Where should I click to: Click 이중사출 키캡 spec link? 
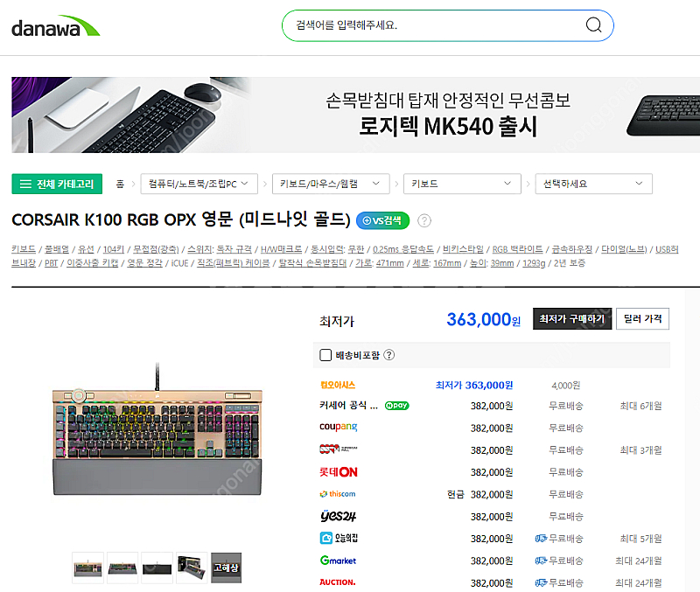coord(93,263)
